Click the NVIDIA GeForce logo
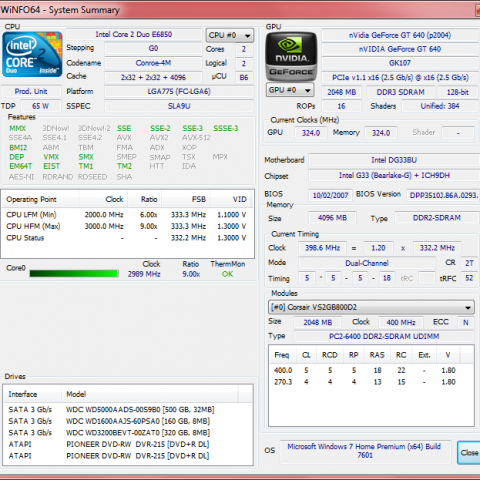Viewport: 480px width, 480px height. [291, 56]
